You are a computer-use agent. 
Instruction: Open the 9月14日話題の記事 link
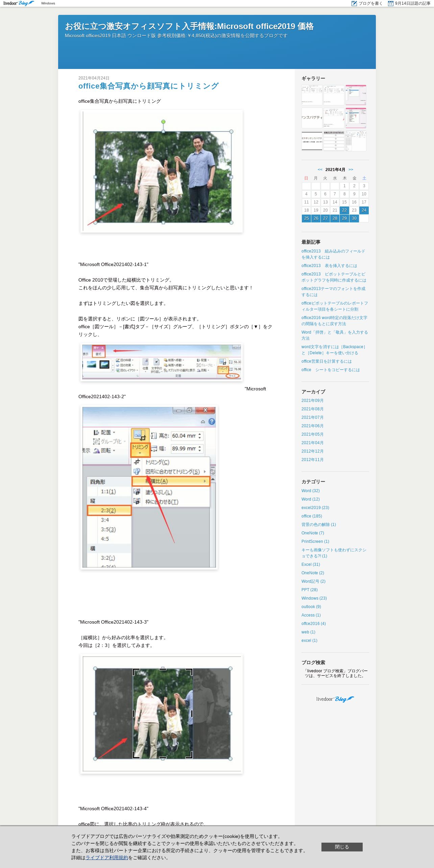(413, 3)
